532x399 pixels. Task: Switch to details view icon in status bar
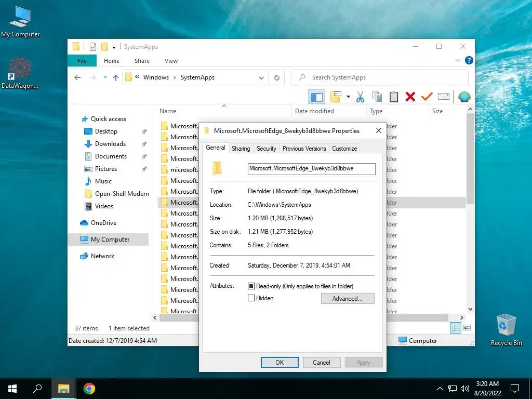pyautogui.click(x=456, y=328)
